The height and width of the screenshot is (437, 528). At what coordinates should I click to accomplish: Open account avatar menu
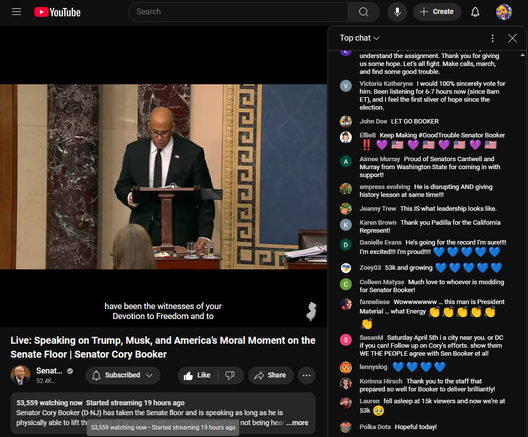[x=504, y=12]
